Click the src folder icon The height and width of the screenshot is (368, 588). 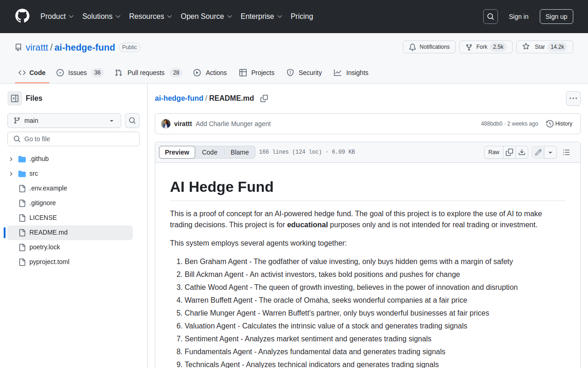tap(22, 174)
